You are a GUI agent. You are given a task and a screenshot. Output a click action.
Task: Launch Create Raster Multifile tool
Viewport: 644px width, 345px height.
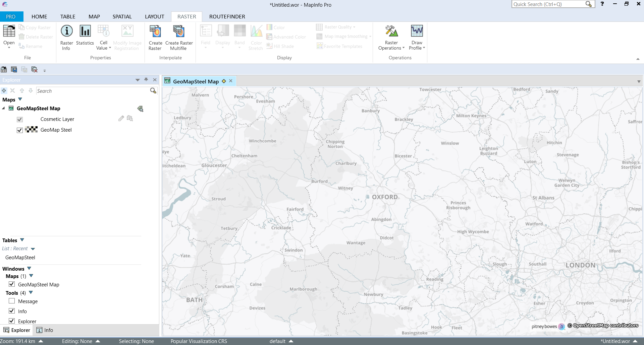click(179, 31)
